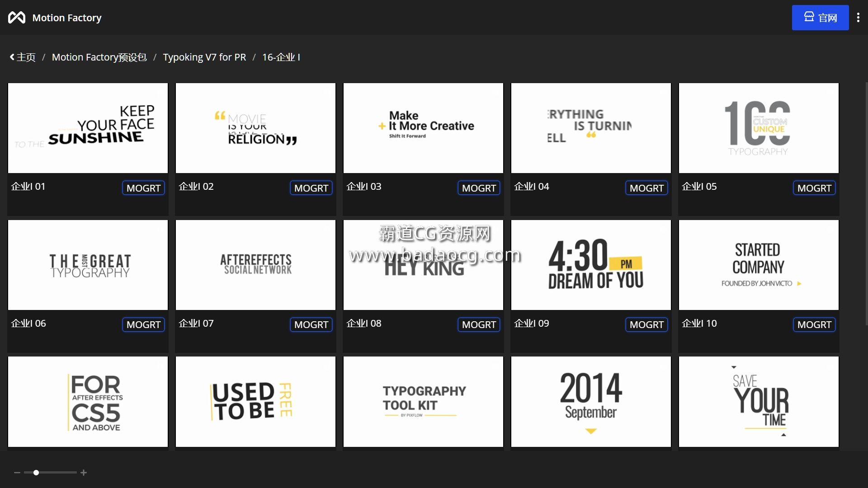Click MOGRT badge of 企业I 02

(x=311, y=188)
